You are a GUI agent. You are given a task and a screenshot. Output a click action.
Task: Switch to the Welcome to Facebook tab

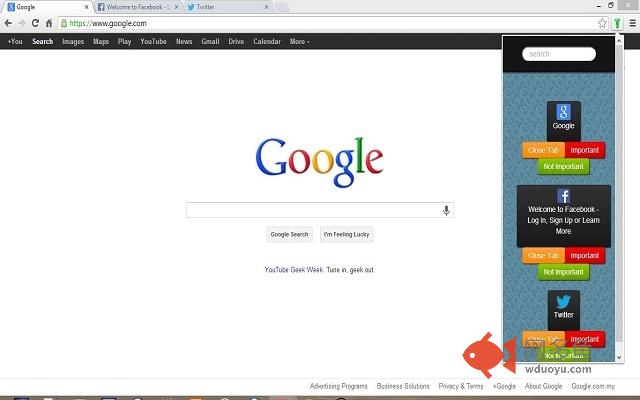pyautogui.click(x=138, y=7)
